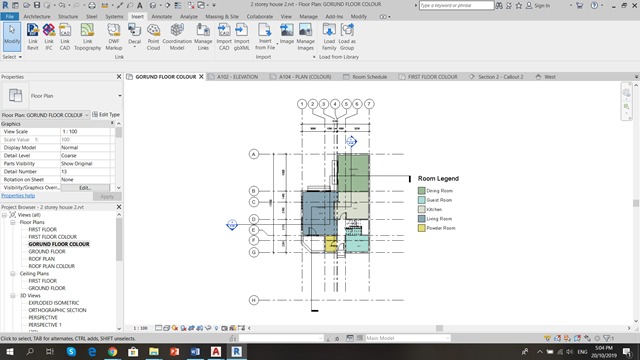Click Guest Room legend swatch

coord(422,200)
